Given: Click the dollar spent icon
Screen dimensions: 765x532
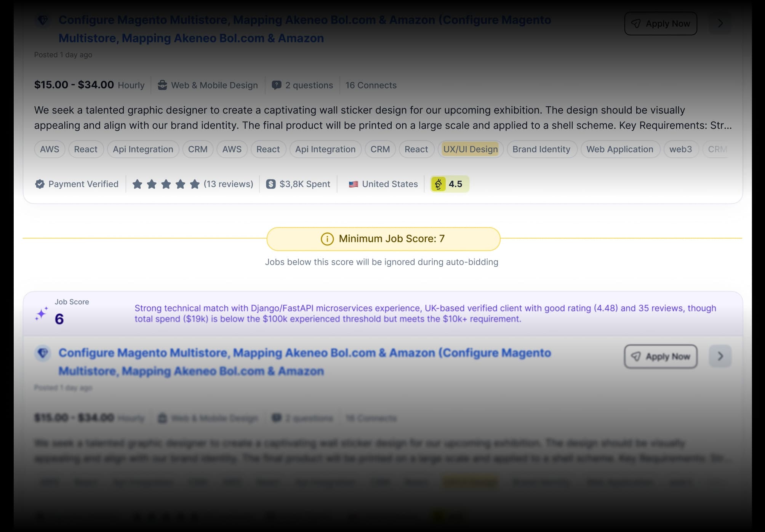Looking at the screenshot, I should tap(270, 184).
